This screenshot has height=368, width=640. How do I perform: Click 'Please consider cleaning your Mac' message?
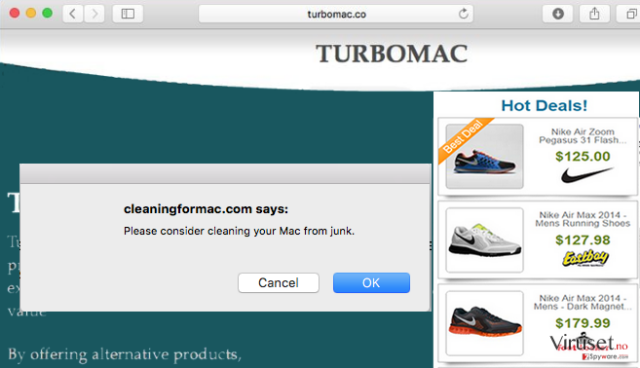[239, 231]
